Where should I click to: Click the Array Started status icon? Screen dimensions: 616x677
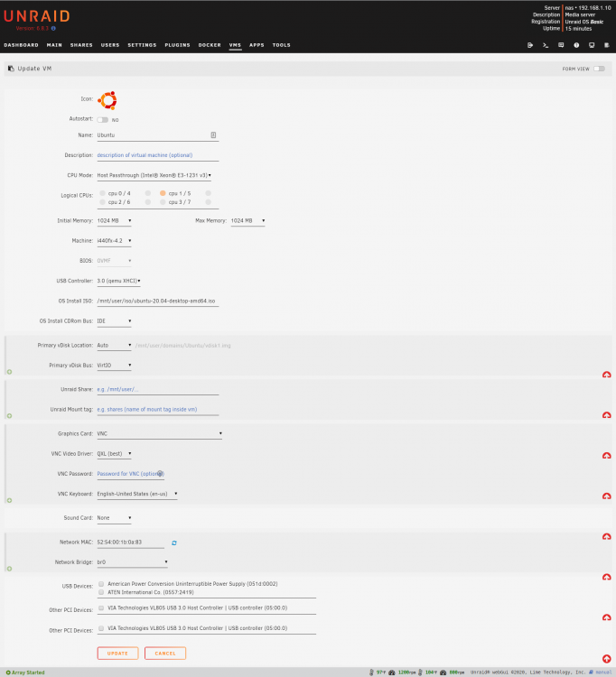point(8,672)
